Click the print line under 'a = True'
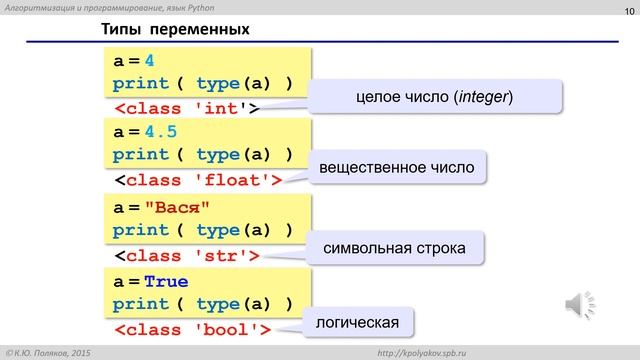Viewport: 640px width, 360px height. click(x=203, y=304)
